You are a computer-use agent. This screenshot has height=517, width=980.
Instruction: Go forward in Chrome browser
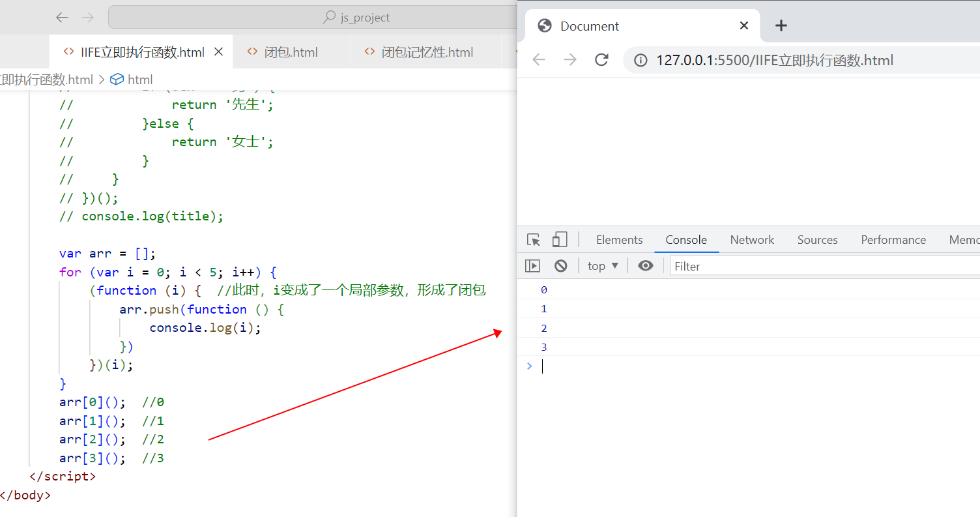[x=570, y=60]
